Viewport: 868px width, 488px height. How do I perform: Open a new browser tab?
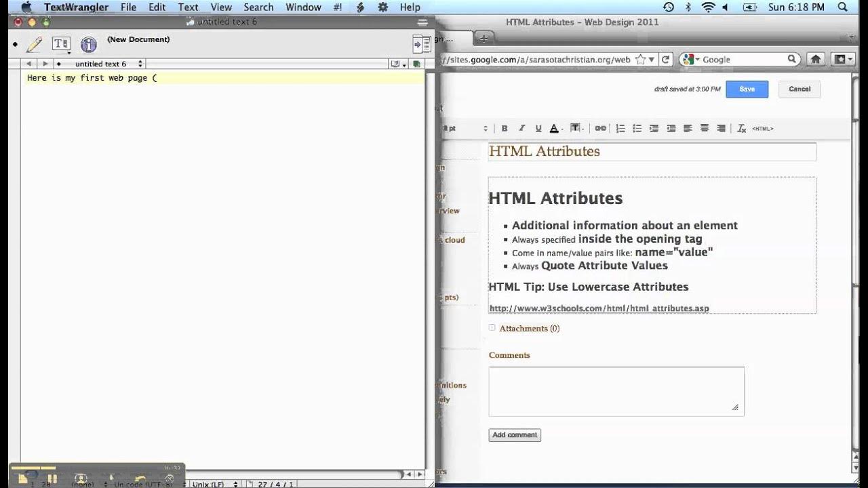(x=483, y=37)
